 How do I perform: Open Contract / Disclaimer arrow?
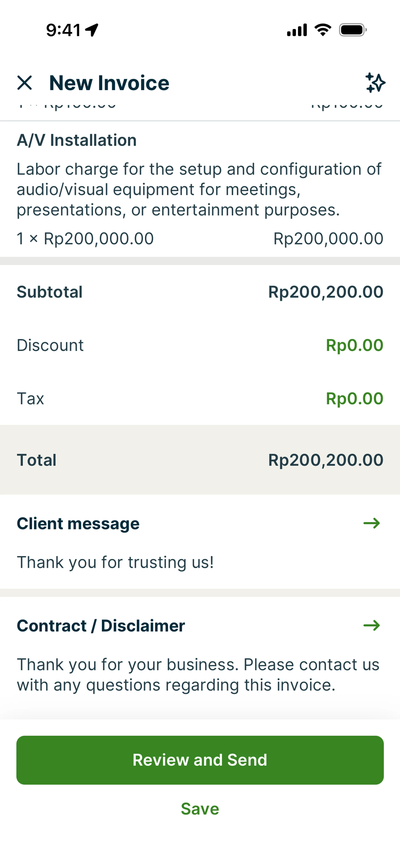click(371, 626)
